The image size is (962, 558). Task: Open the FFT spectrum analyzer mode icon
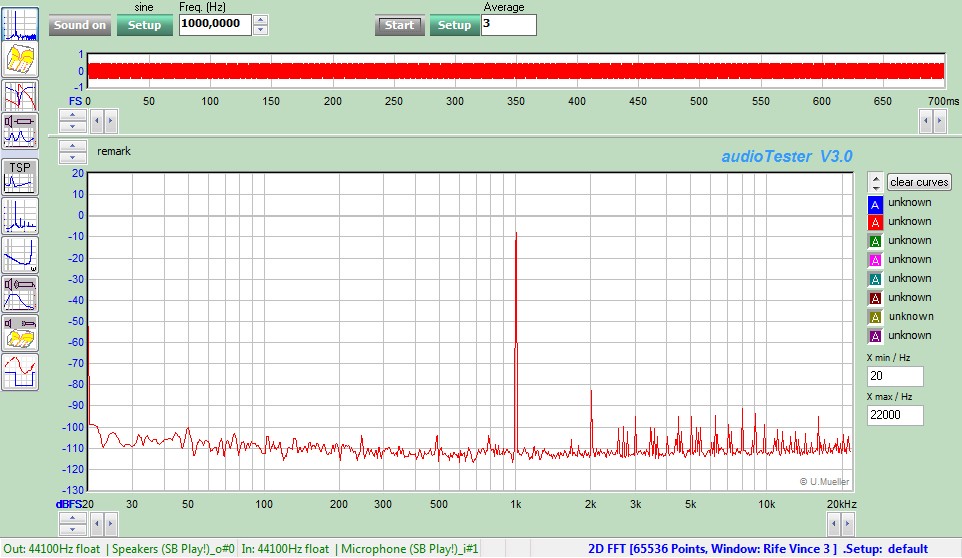(20, 24)
